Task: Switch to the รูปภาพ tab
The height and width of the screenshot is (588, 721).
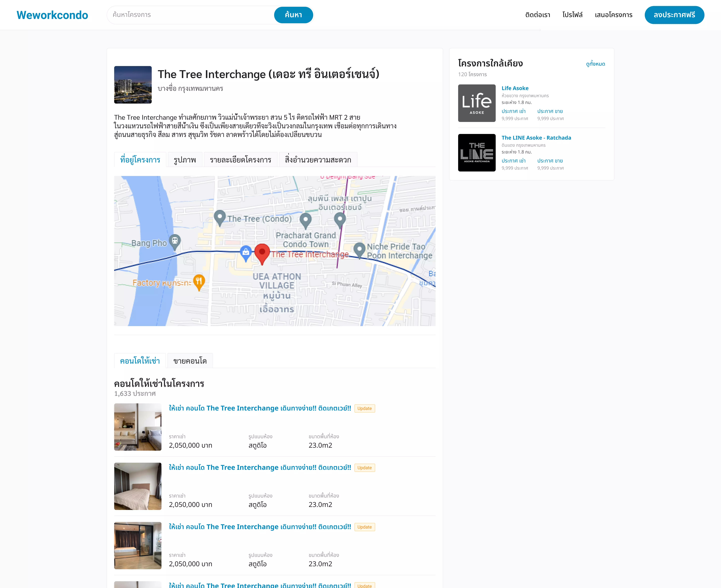Action: [185, 159]
